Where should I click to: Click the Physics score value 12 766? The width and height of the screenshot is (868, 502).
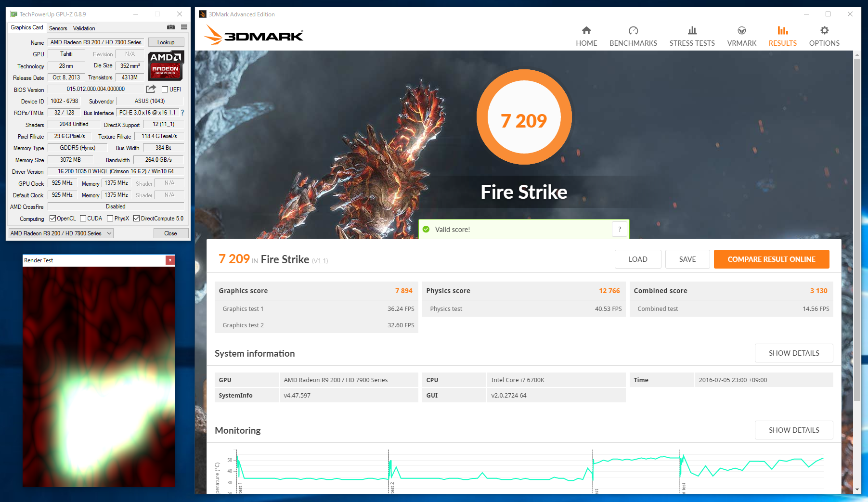click(x=609, y=291)
